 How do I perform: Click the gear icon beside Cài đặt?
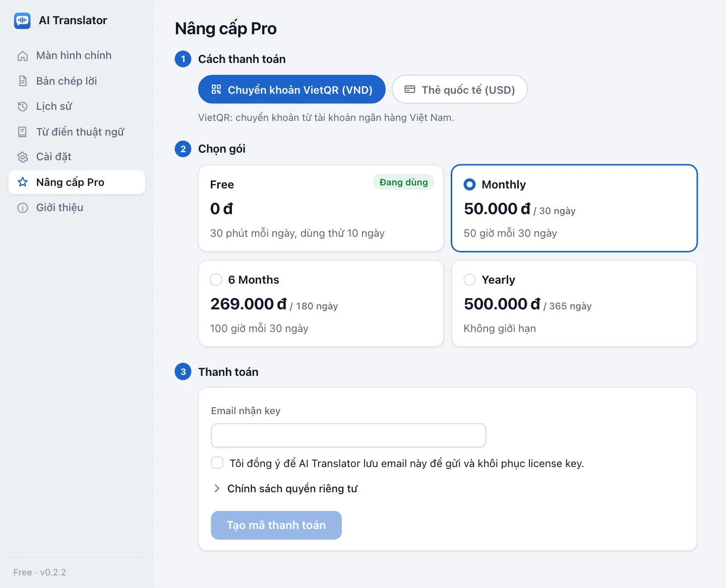pyautogui.click(x=23, y=157)
